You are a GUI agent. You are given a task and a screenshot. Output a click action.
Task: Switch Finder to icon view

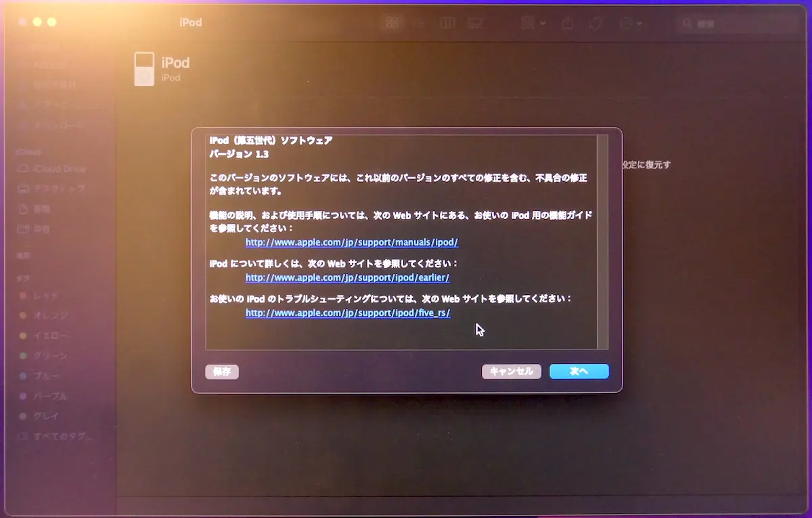391,23
